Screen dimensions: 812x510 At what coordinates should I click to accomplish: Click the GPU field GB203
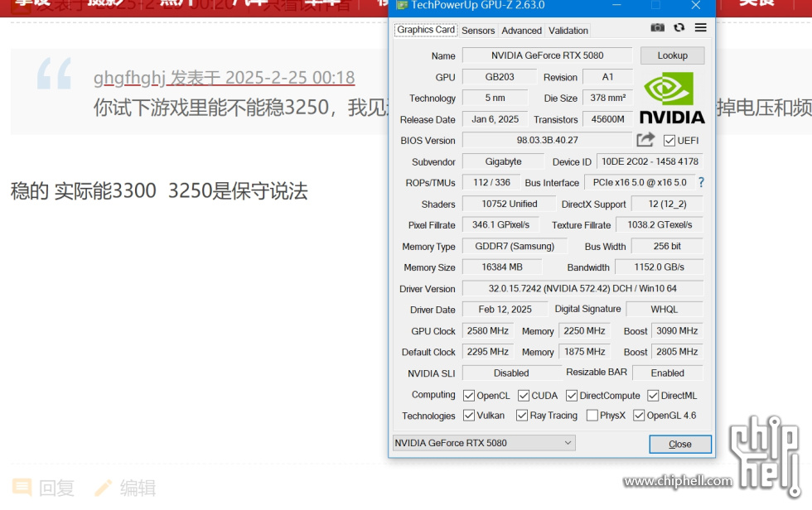499,77
